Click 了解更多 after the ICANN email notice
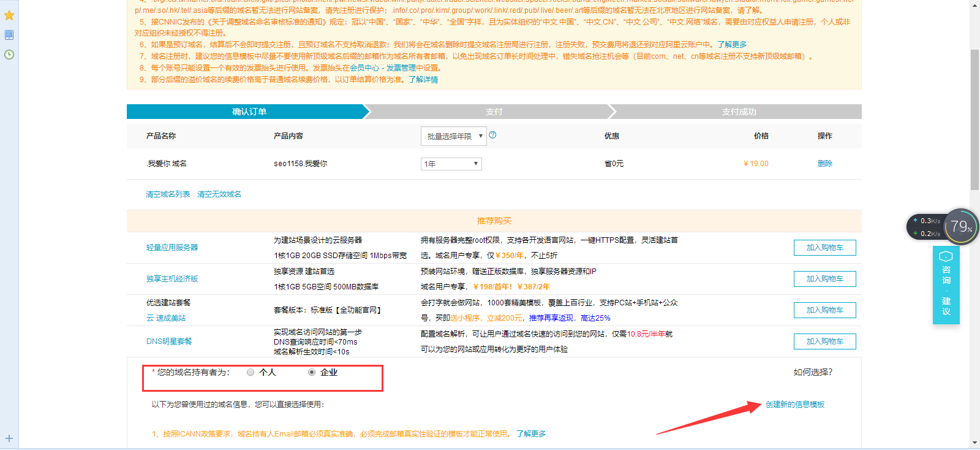The image size is (980, 450). click(531, 434)
